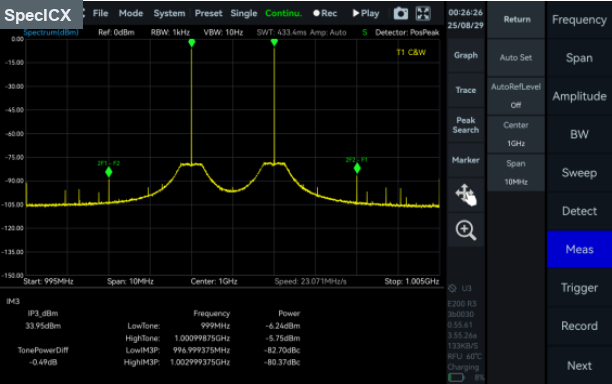Click the RBW: 1kHz readout
Viewport: 612px width, 384px height.
170,33
